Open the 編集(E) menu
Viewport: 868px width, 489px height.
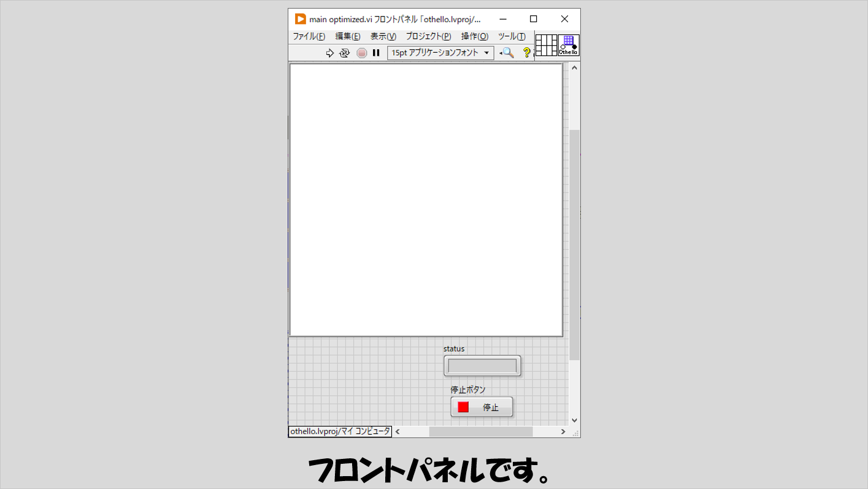coord(348,36)
